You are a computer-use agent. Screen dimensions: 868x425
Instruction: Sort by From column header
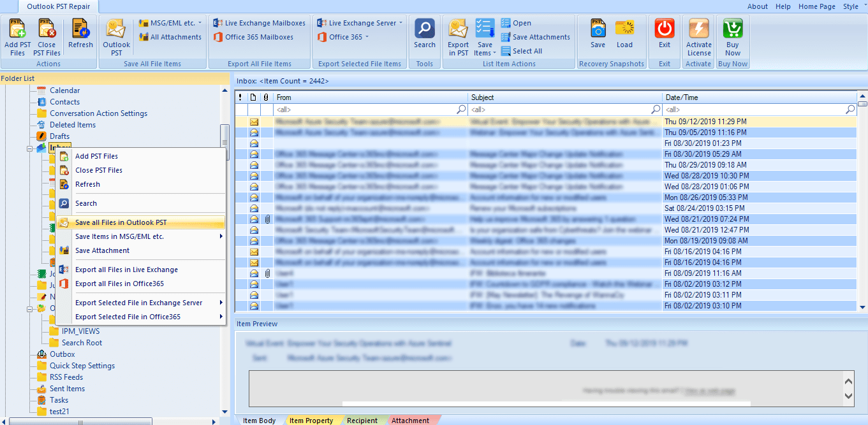371,97
